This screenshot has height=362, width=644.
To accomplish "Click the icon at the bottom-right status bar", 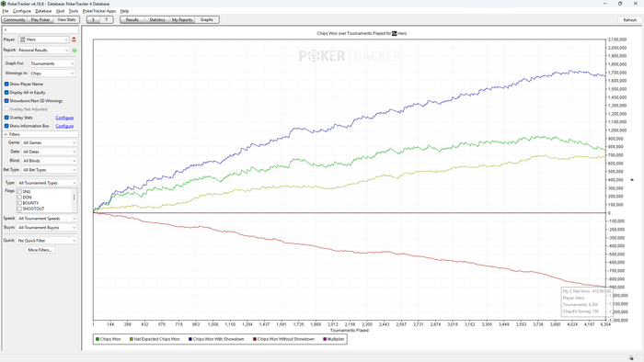I will (x=631, y=358).
